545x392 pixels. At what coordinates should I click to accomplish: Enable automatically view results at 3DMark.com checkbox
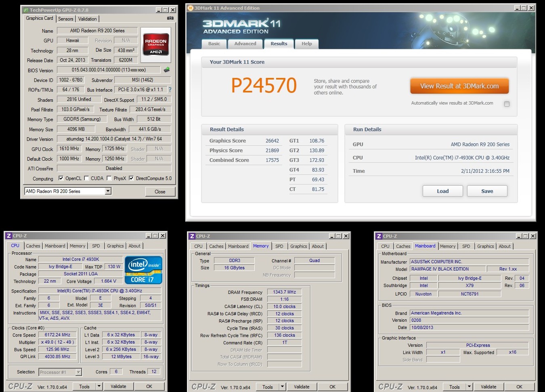point(507,104)
